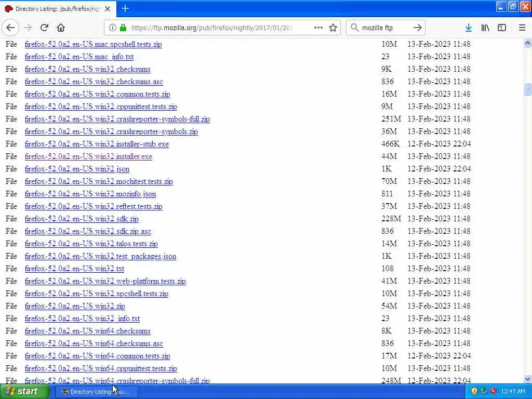This screenshot has width=532, height=399.
Task: Open win32.reftest.tests.zip link
Action: (94, 206)
